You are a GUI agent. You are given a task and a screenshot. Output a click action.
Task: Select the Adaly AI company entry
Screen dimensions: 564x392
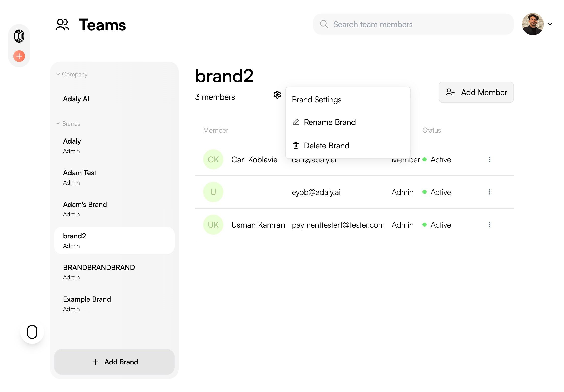pyautogui.click(x=76, y=99)
